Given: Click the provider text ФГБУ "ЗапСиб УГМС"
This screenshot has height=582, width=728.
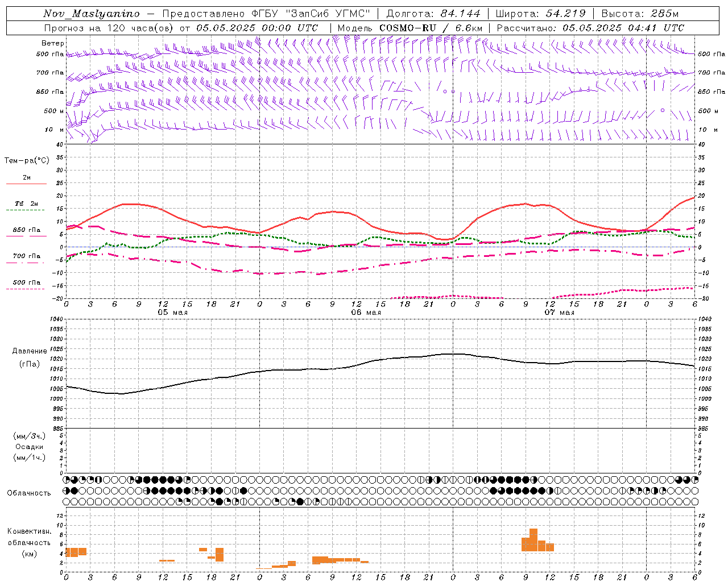Looking at the screenshot, I should click(311, 14).
